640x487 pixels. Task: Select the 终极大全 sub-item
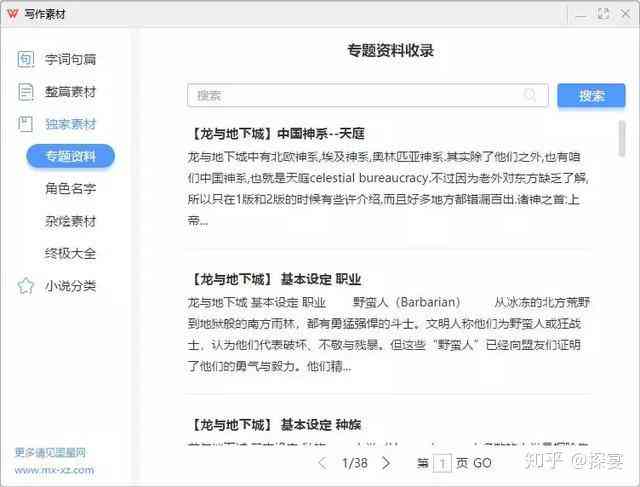coord(71,254)
